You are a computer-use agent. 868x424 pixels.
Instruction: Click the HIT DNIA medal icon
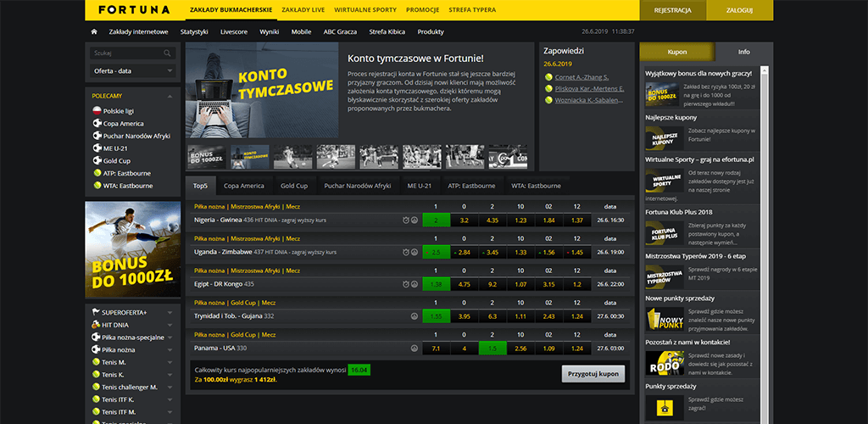click(95, 324)
